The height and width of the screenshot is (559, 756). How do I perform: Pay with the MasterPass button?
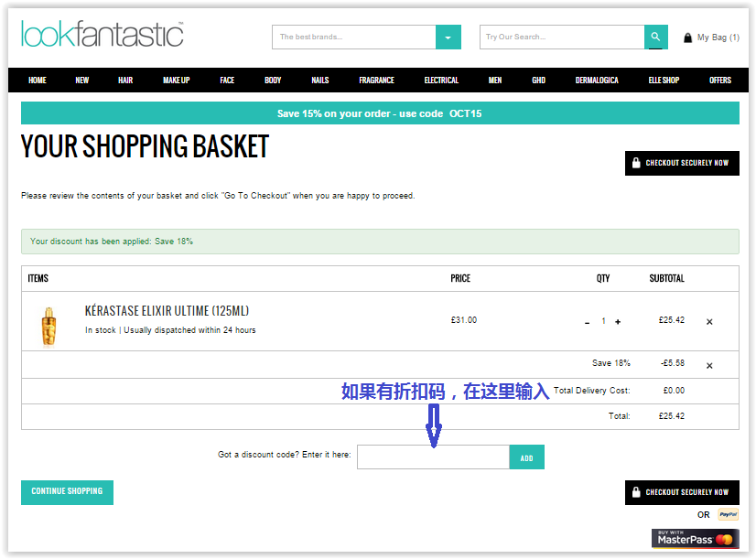click(696, 539)
